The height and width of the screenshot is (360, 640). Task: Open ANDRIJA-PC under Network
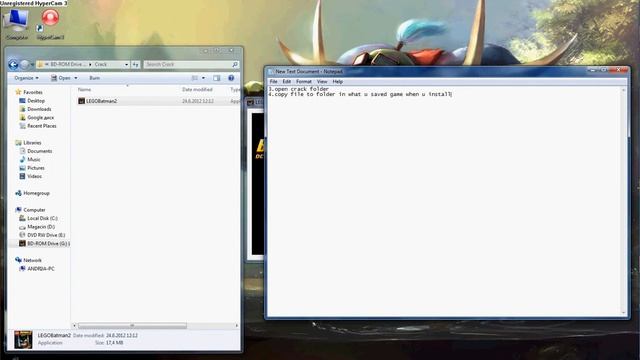click(40, 269)
